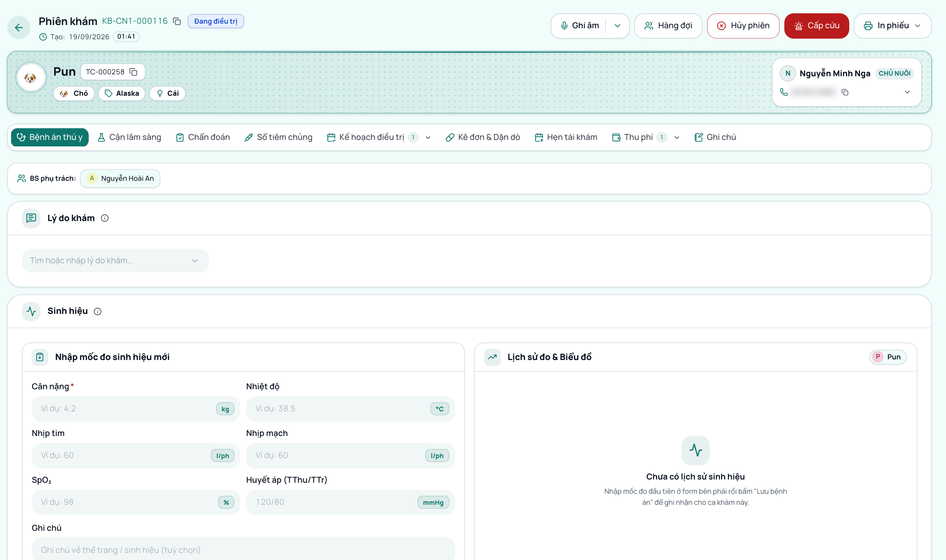Click the clock icon beside Tạo date
Image resolution: width=946 pixels, height=560 pixels.
[43, 37]
